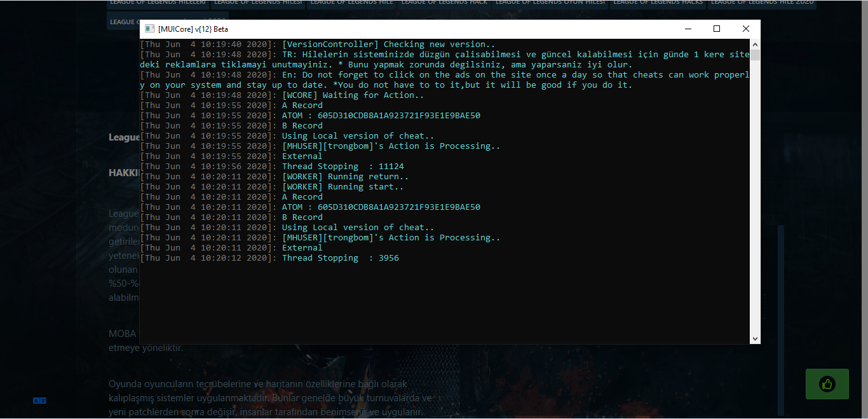868x419 pixels.
Task: Click the Turkish "TR: Hilelerin sisteminizde" log line
Action: 445,60
